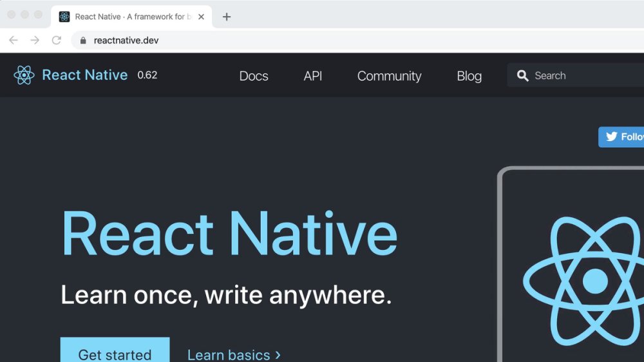Image resolution: width=644 pixels, height=362 pixels.
Task: Click the search magnifier icon
Action: pyautogui.click(x=522, y=75)
